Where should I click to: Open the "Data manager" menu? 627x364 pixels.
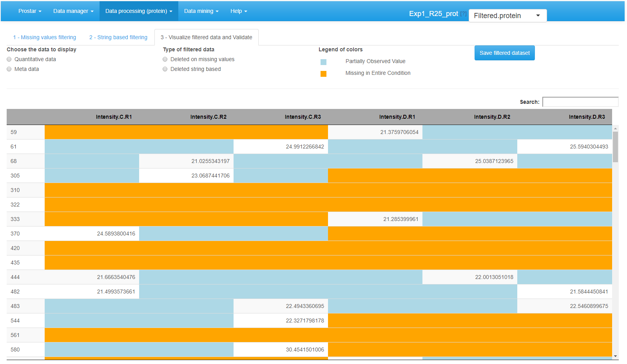(73, 11)
